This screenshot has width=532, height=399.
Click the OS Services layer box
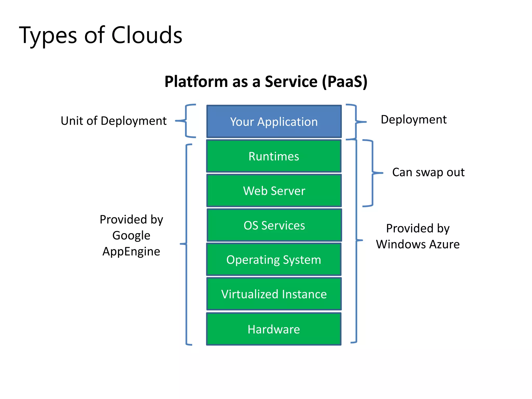[274, 225]
